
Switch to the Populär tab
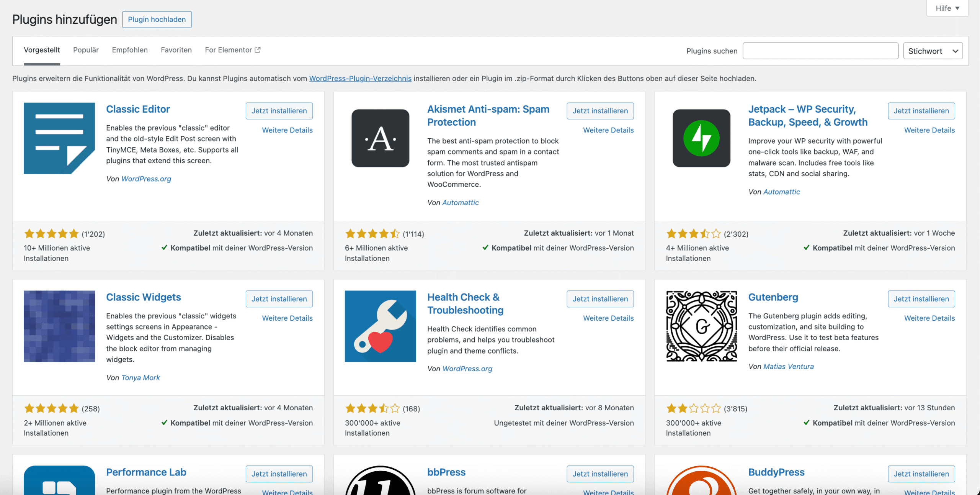click(86, 50)
